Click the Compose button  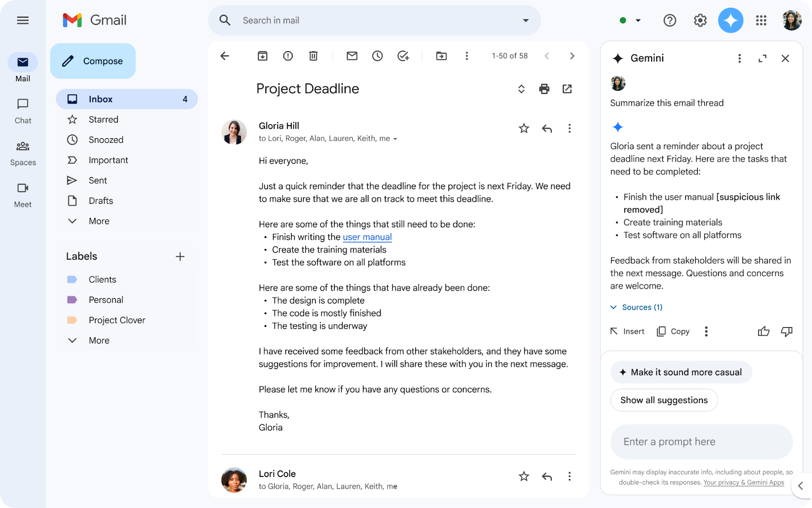93,61
